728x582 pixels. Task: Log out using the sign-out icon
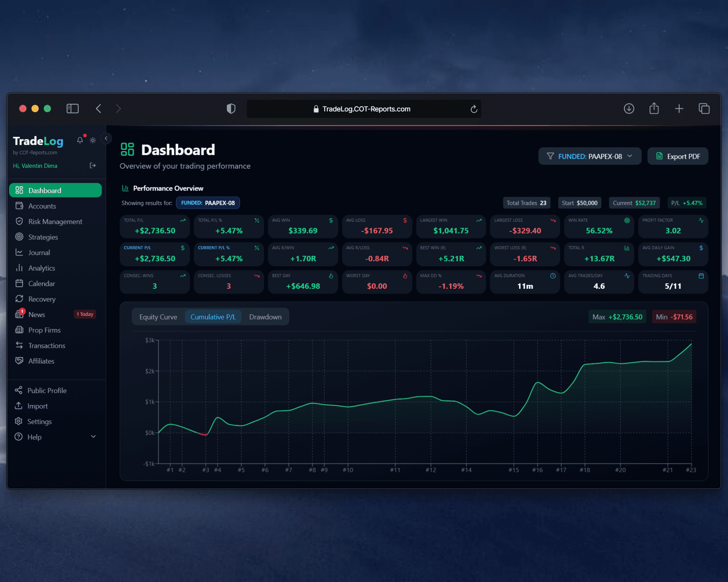[x=92, y=166]
